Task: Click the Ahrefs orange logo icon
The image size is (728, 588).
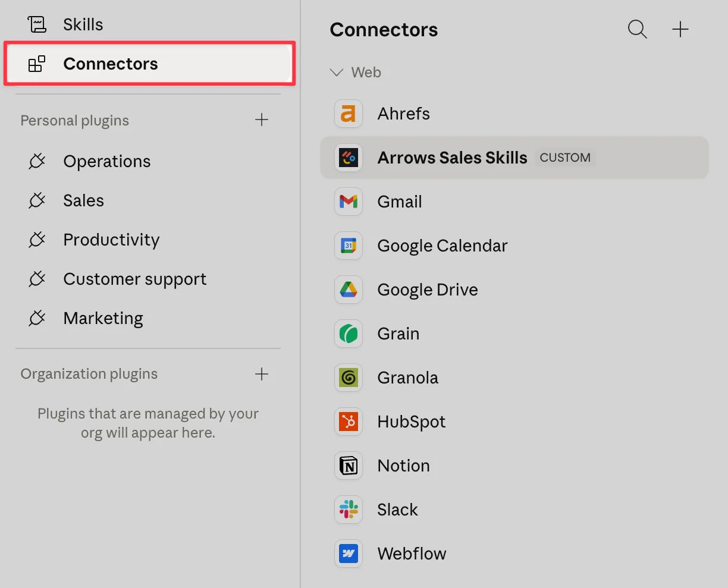Action: [349, 114]
